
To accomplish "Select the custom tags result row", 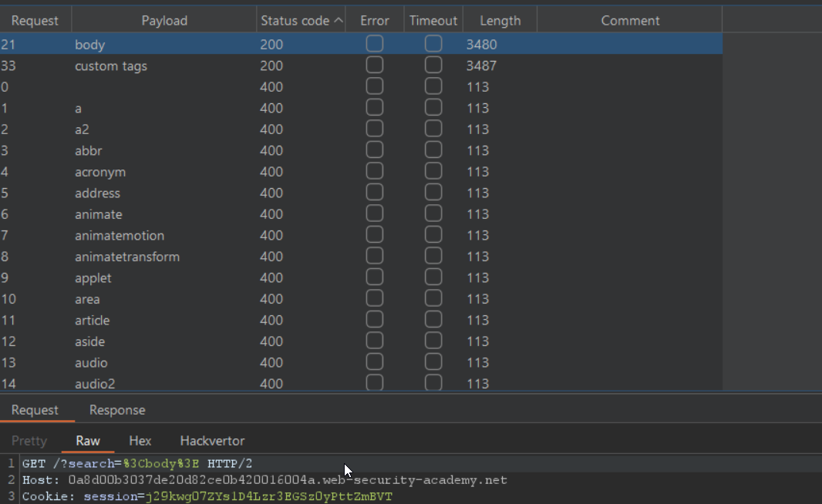I will coord(111,66).
